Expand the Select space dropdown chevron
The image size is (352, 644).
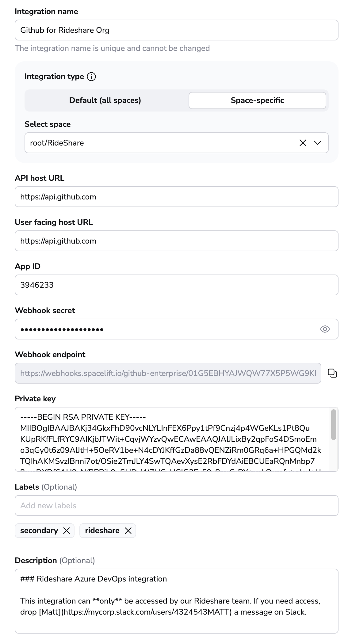pyautogui.click(x=318, y=143)
